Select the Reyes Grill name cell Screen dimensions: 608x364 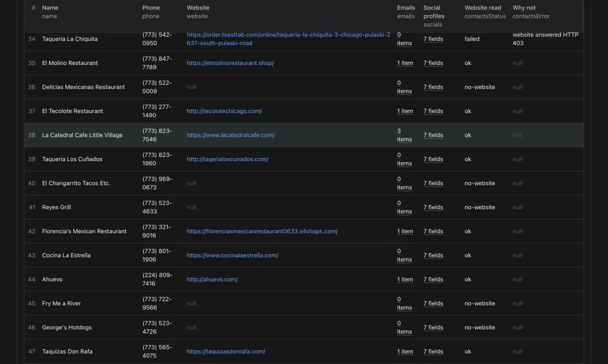tap(56, 207)
